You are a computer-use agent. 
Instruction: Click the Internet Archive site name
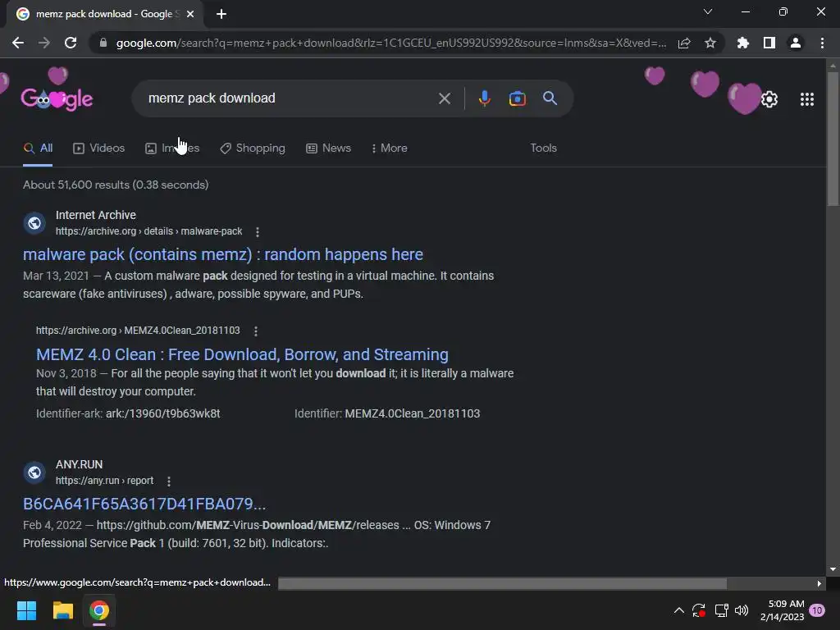point(96,215)
